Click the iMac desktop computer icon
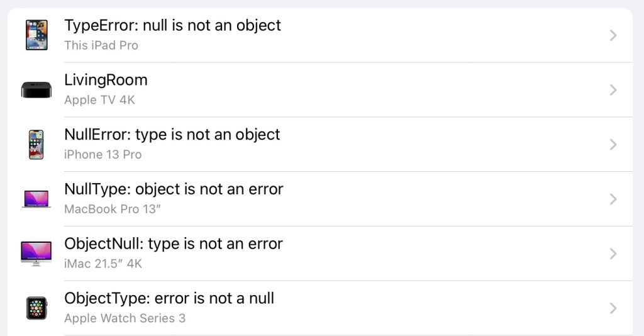The width and height of the screenshot is (644, 336). pyautogui.click(x=36, y=254)
